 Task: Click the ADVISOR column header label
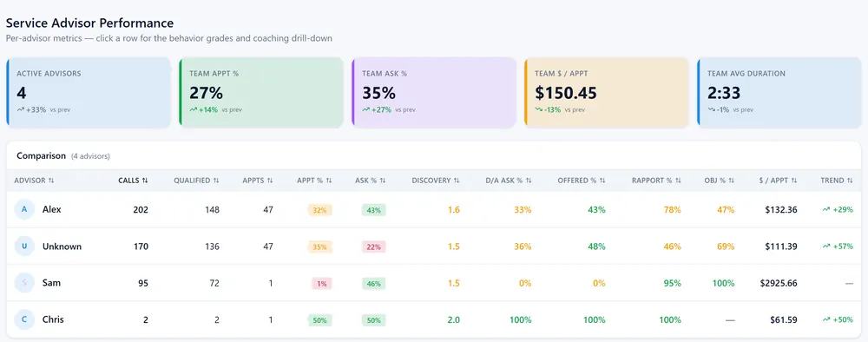30,181
